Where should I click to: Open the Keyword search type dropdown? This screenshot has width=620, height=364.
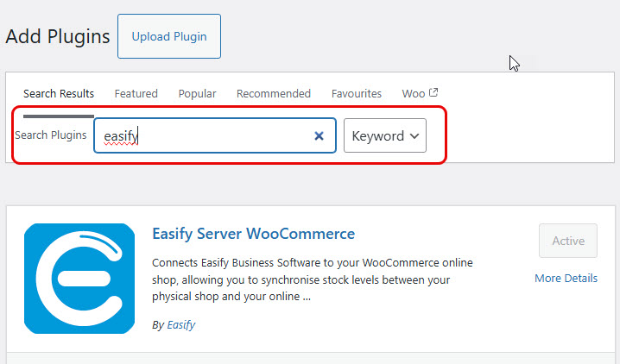point(384,135)
